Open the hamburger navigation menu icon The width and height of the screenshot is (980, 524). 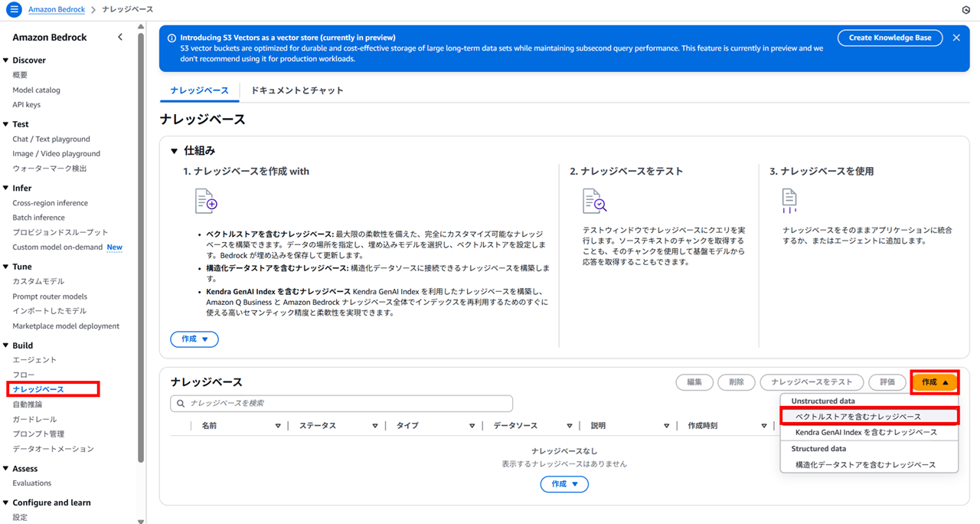click(x=14, y=9)
